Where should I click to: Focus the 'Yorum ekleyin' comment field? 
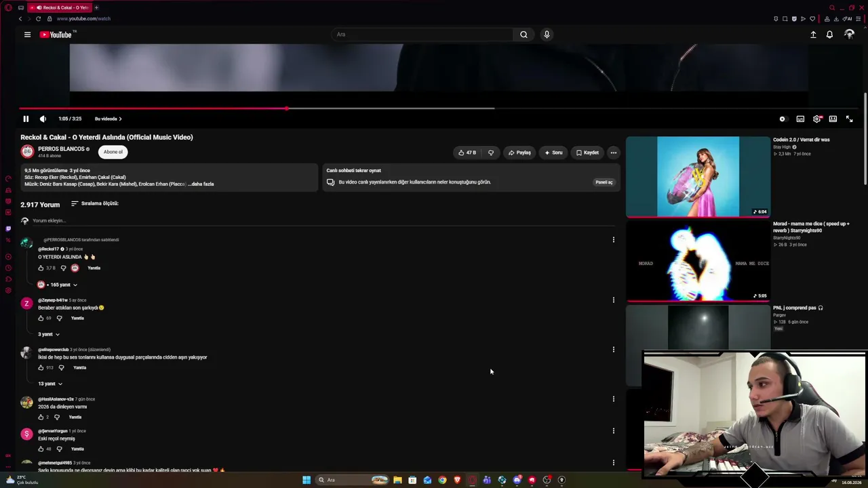[x=323, y=221]
